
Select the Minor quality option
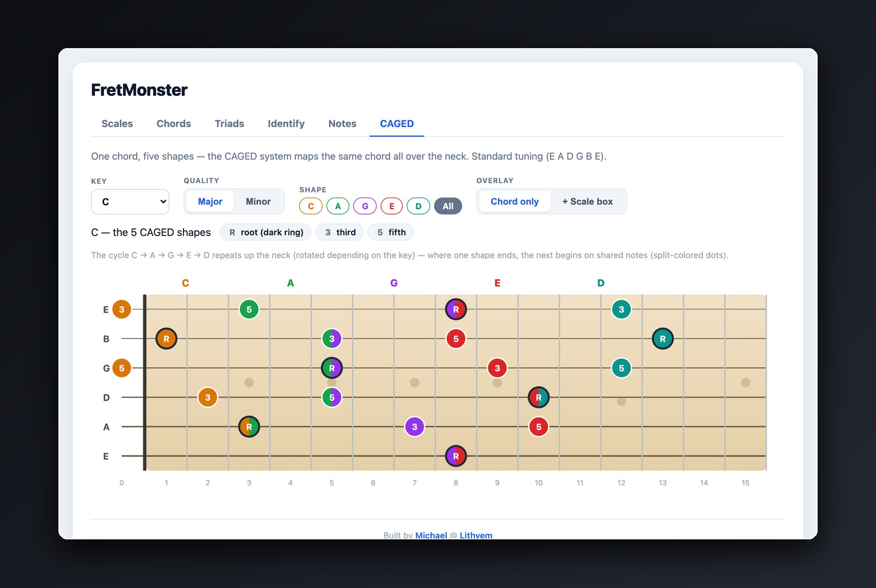pyautogui.click(x=258, y=201)
